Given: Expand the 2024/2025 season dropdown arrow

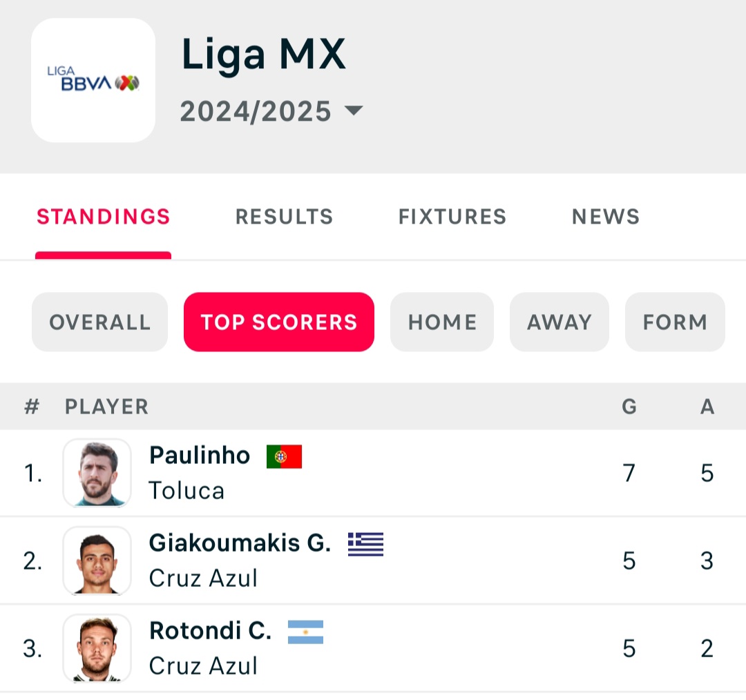Looking at the screenshot, I should tap(354, 110).
